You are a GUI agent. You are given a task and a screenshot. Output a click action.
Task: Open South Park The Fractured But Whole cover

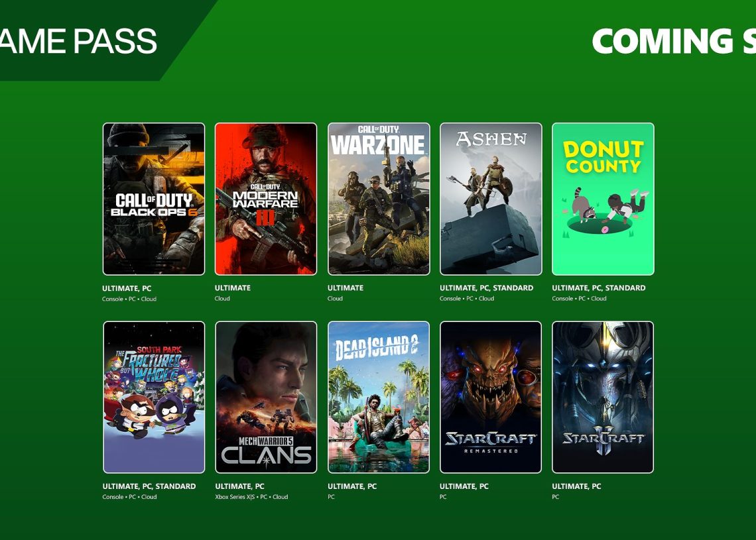pos(154,398)
